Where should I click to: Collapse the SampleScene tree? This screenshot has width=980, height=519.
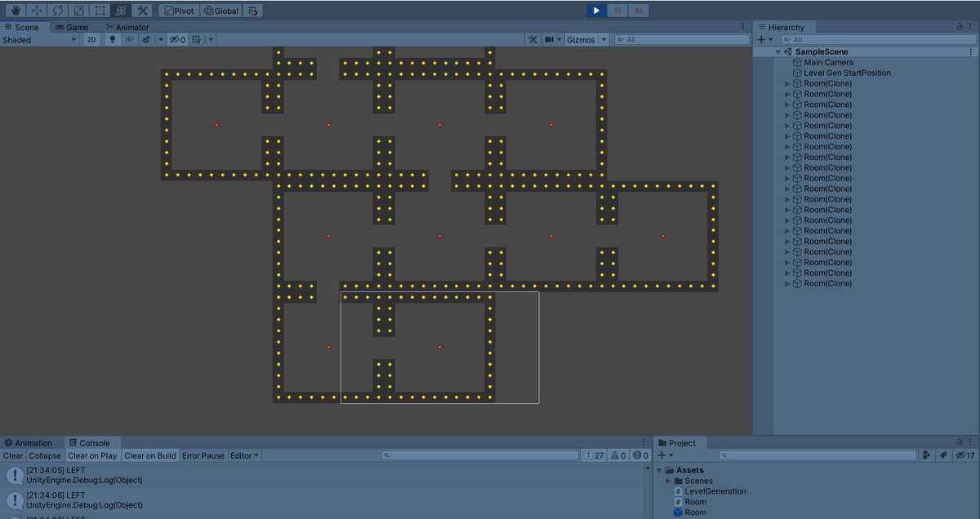(x=777, y=51)
